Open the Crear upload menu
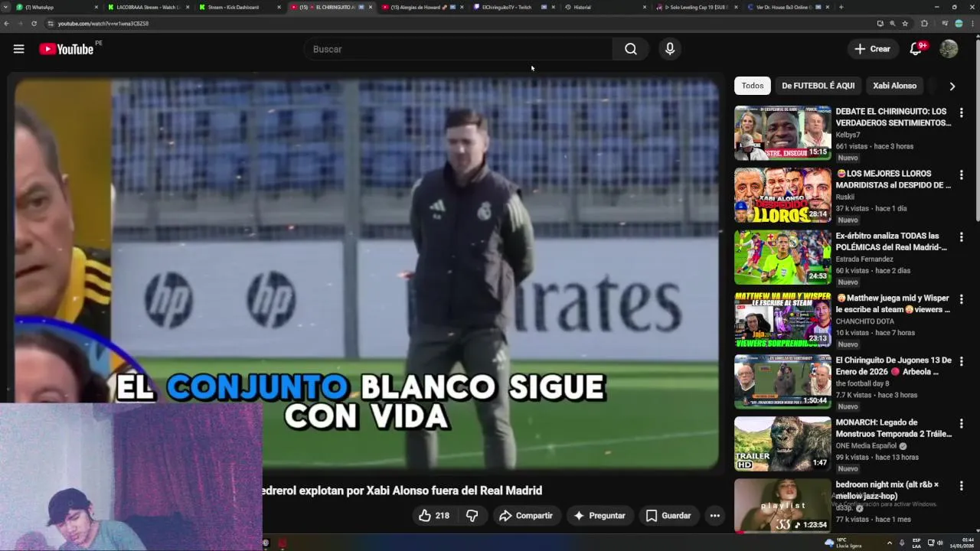Screen dimensions: 980x551 click(x=872, y=49)
